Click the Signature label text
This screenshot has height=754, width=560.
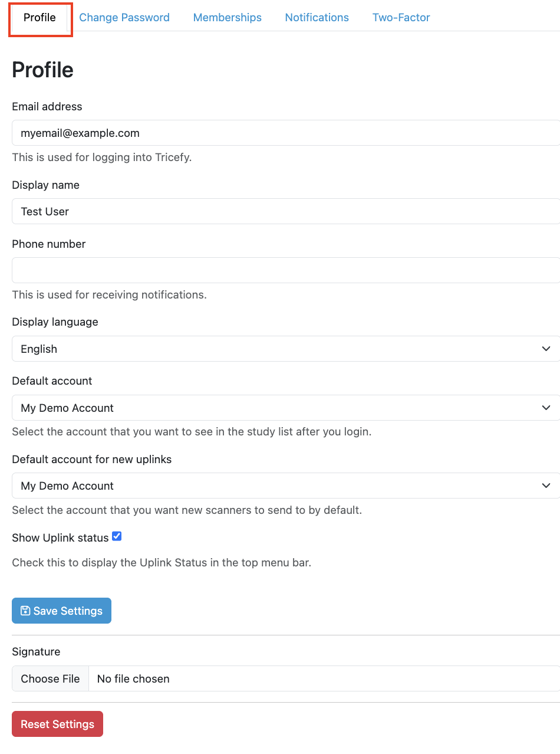tap(36, 652)
